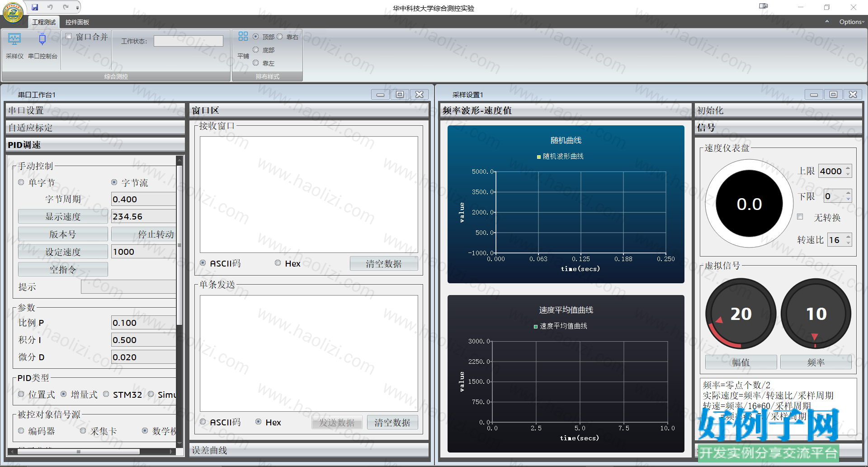Image resolution: width=868 pixels, height=467 pixels.
Task: Click the 显示速度 button
Action: (63, 217)
